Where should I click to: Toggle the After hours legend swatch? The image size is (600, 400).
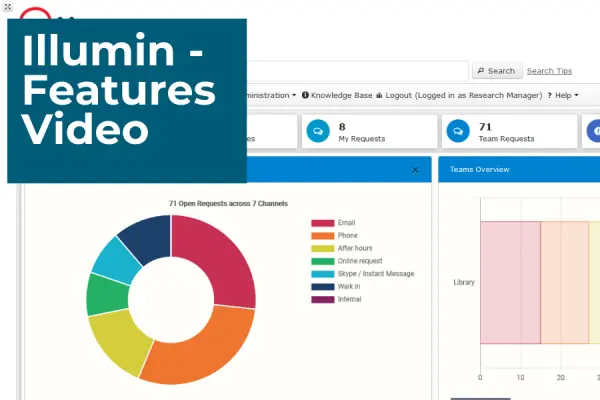click(x=323, y=248)
